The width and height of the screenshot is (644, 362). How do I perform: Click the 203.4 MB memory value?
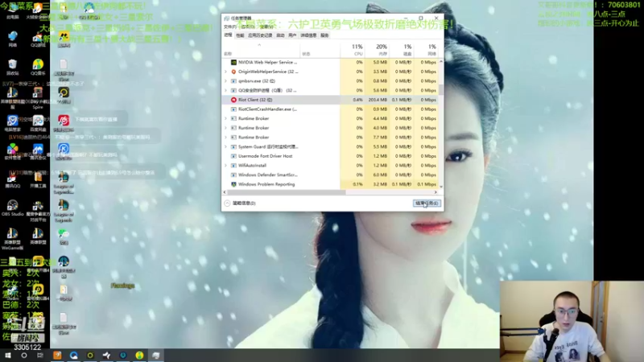(x=378, y=100)
